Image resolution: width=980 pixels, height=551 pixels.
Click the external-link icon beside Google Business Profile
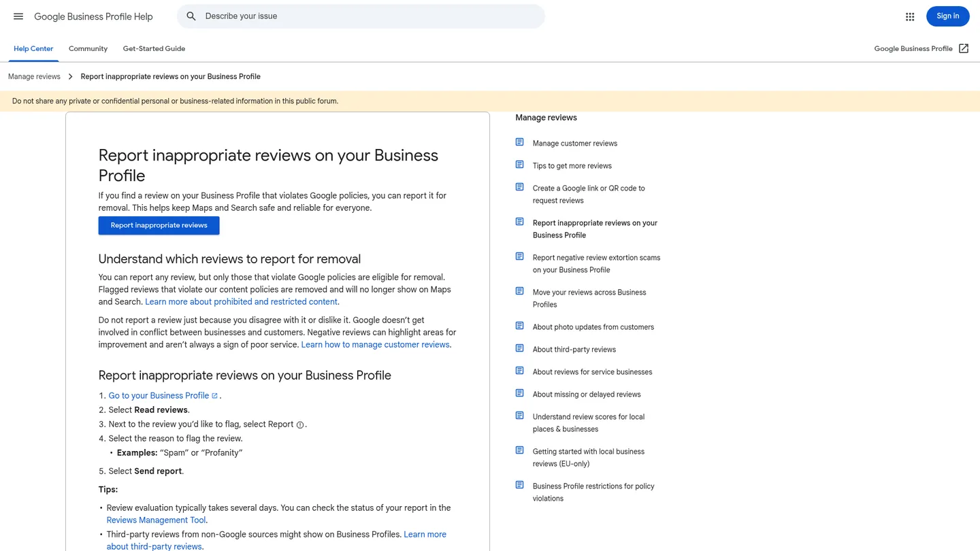click(964, 48)
